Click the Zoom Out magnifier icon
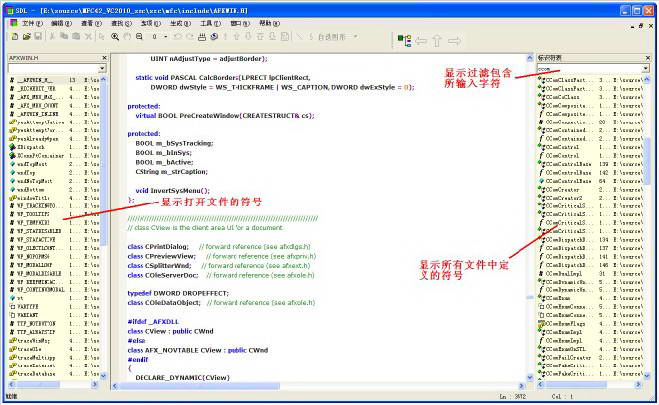This screenshot has height=405, width=659. tap(139, 37)
